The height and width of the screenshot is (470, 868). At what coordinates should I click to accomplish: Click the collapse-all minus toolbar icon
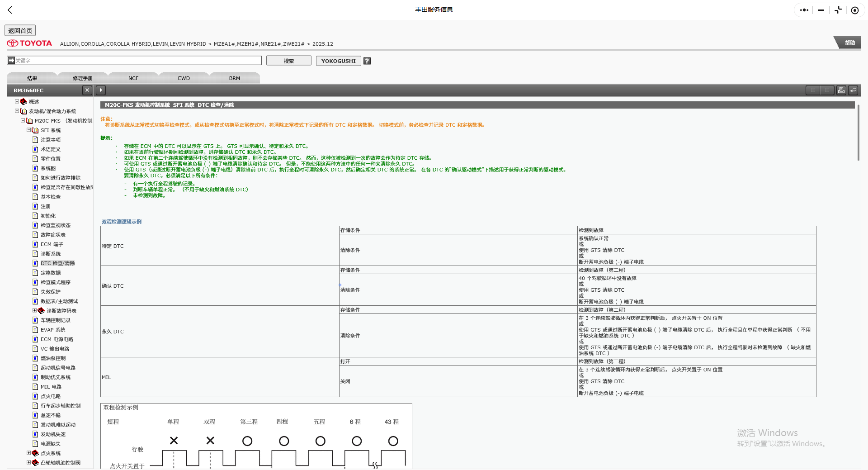827,90
